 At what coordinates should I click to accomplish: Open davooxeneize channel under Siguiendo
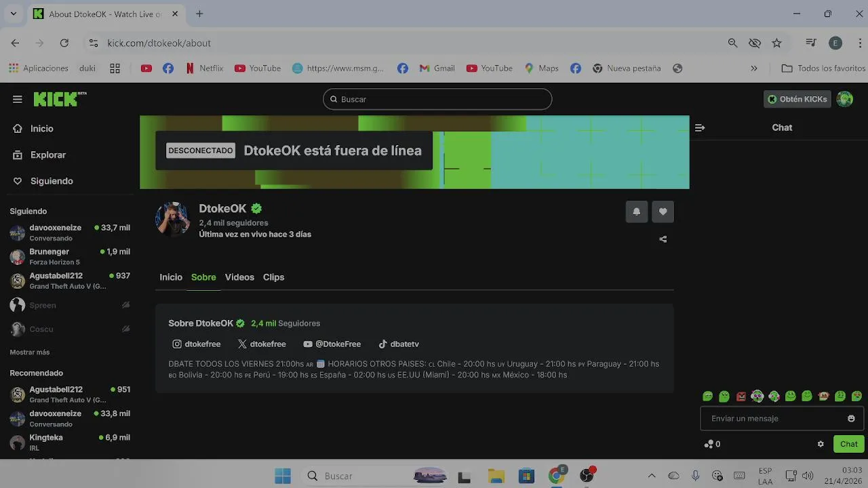tap(70, 232)
